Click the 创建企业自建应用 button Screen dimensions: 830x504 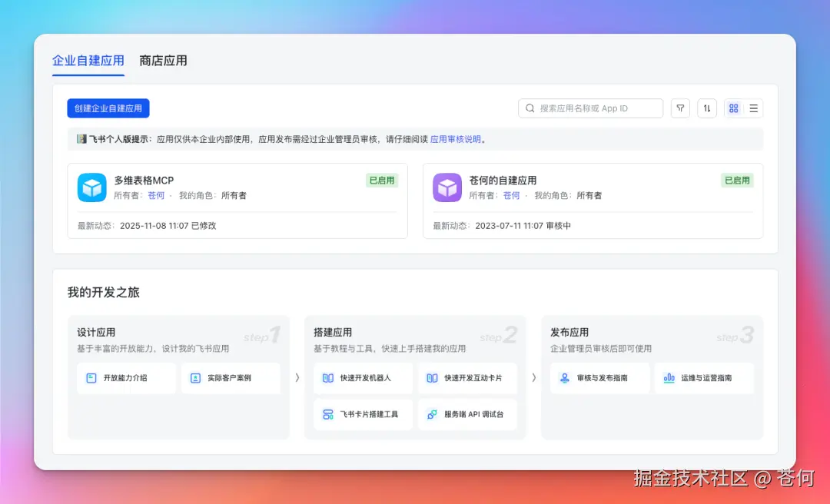click(108, 108)
